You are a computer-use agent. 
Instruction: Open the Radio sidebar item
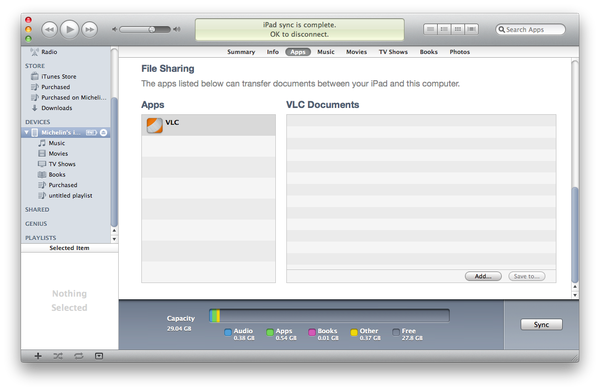(49, 52)
